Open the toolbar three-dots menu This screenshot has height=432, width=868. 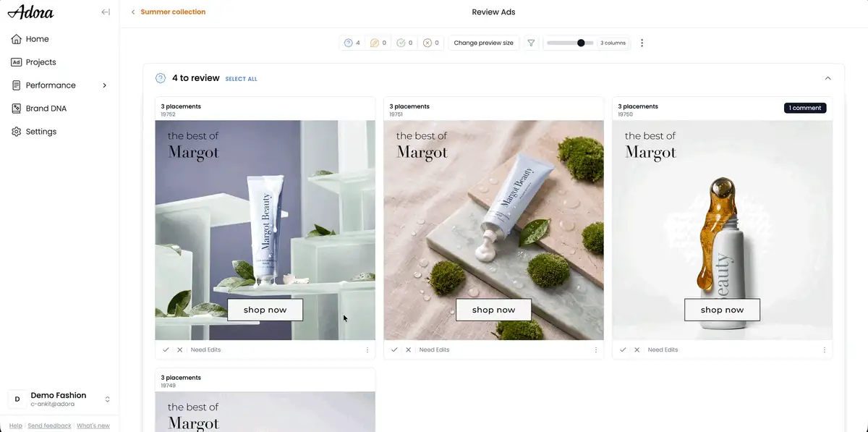click(x=642, y=43)
